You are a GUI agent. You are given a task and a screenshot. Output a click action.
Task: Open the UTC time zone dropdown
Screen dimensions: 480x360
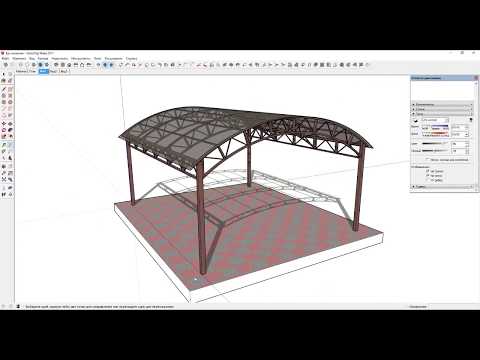point(435,120)
